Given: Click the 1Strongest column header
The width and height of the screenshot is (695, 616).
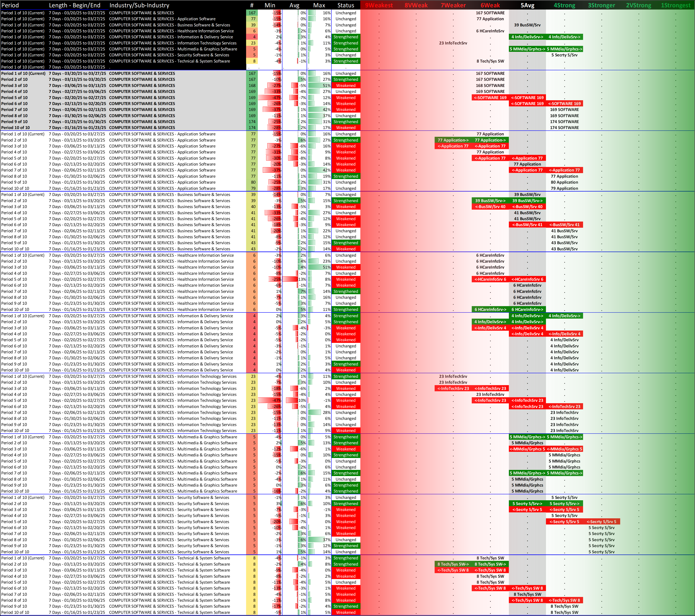Looking at the screenshot, I should (675, 5).
